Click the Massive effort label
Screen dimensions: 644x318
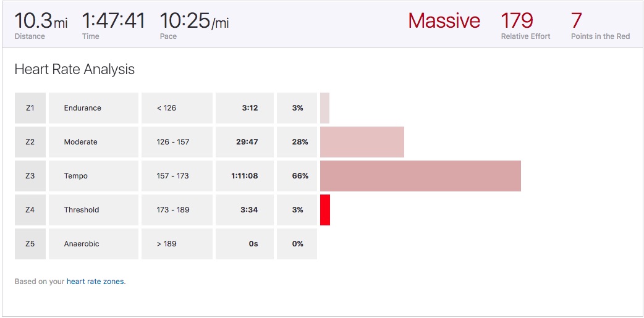444,21
